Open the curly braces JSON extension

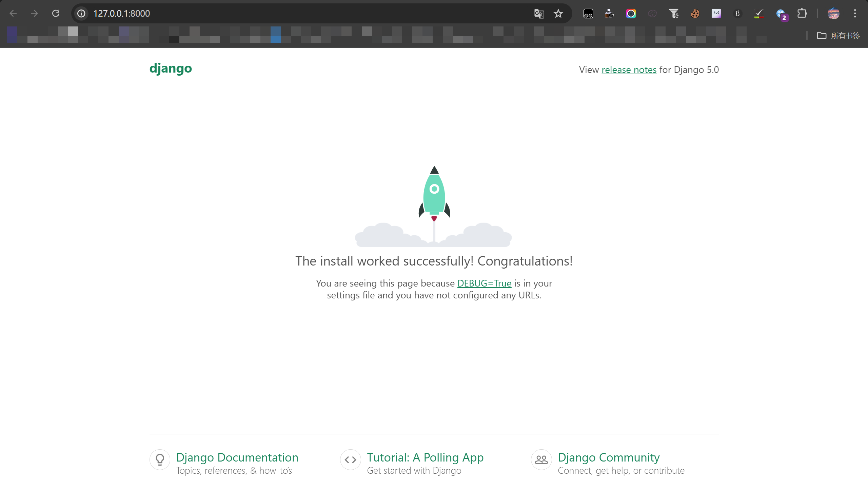tap(737, 14)
